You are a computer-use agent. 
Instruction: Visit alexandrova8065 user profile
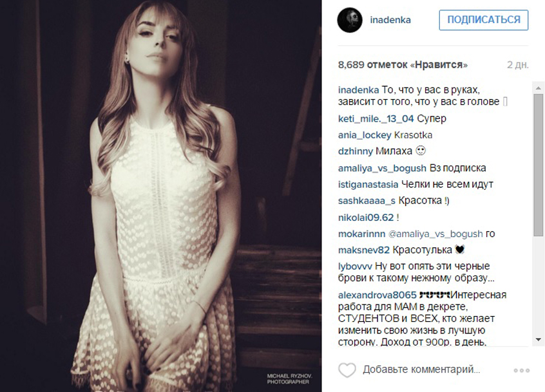click(377, 295)
